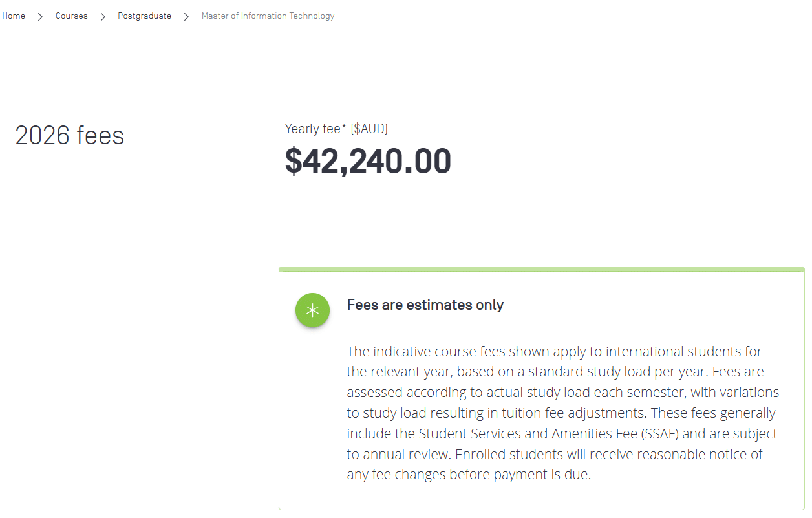Click the first breadcrumb chevron after Home
Viewport: 812px width, 518px height.
tap(39, 16)
